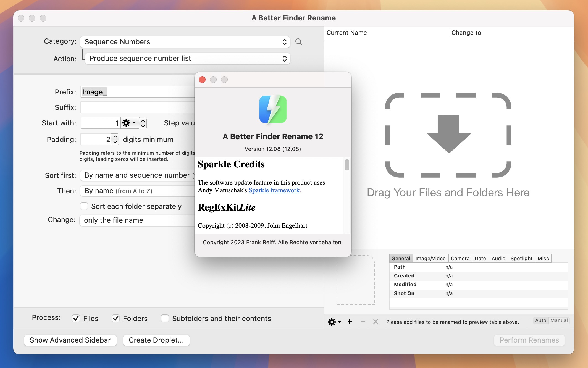Click the Path row in the metadata table
Image resolution: width=588 pixels, height=368 pixels.
[478, 267]
